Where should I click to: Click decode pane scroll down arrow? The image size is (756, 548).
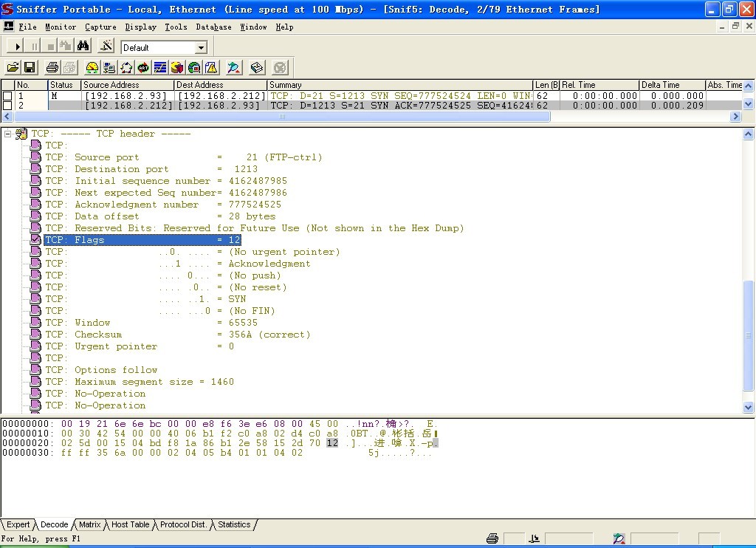pyautogui.click(x=749, y=407)
